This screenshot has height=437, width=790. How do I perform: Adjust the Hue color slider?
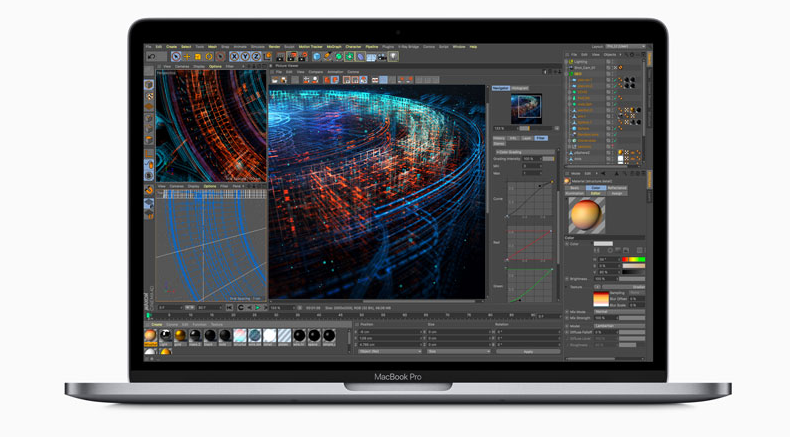pyautogui.click(x=634, y=260)
